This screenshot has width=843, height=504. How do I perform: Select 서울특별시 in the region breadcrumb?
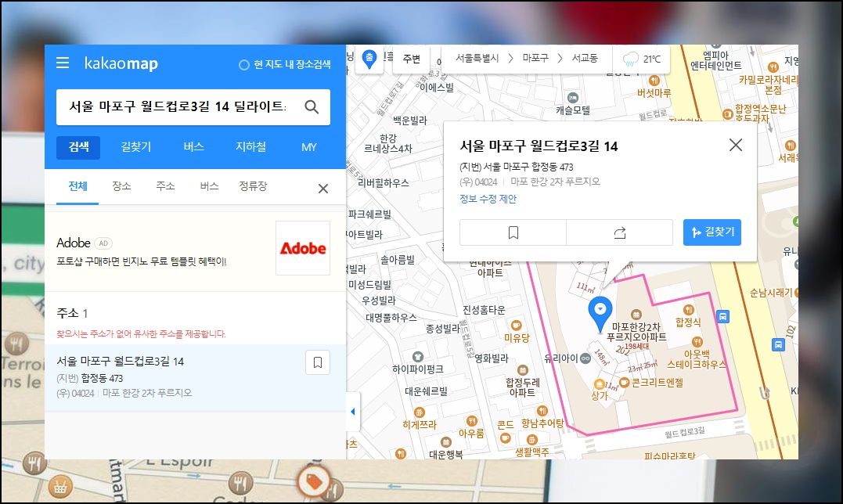[477, 58]
